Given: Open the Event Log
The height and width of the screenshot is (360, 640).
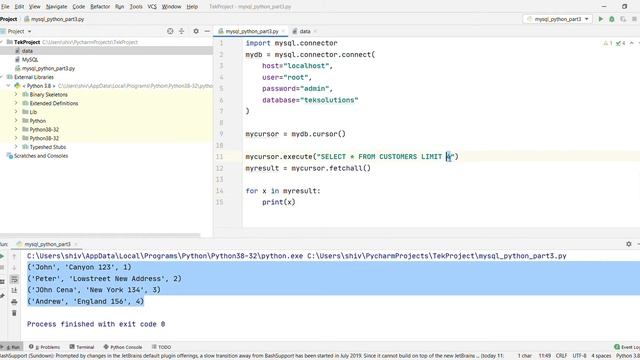Looking at the screenshot, I should (x=627, y=347).
